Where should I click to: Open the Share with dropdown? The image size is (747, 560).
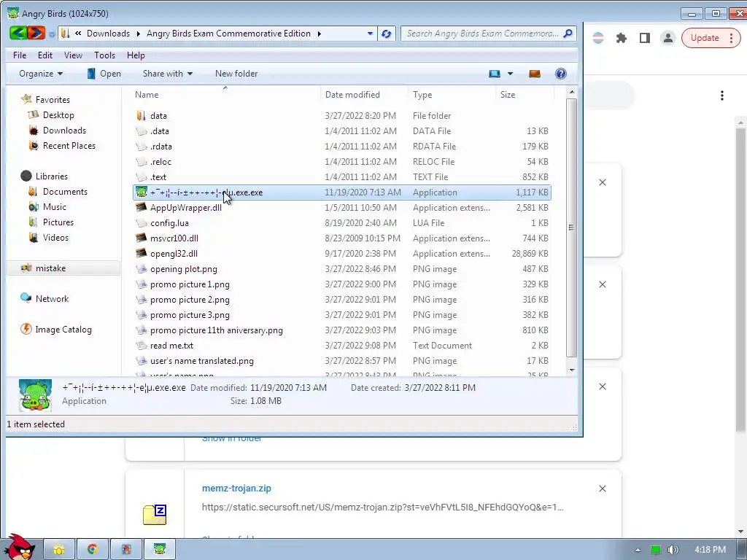[167, 74]
